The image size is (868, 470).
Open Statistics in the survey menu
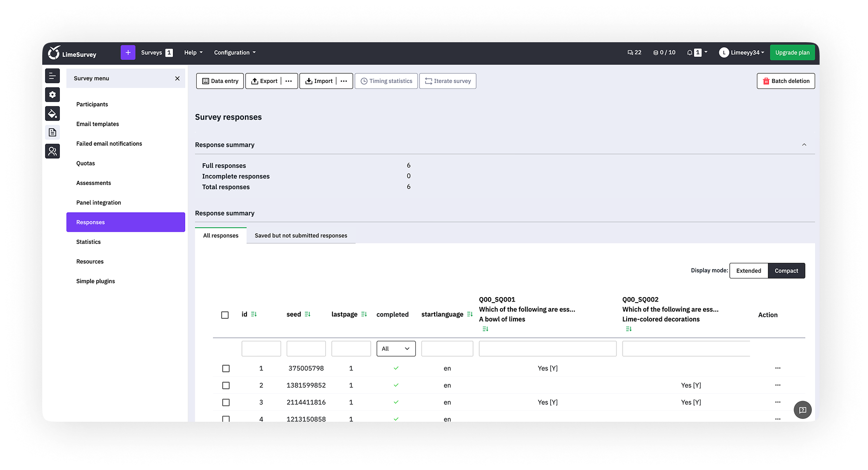pyautogui.click(x=89, y=242)
